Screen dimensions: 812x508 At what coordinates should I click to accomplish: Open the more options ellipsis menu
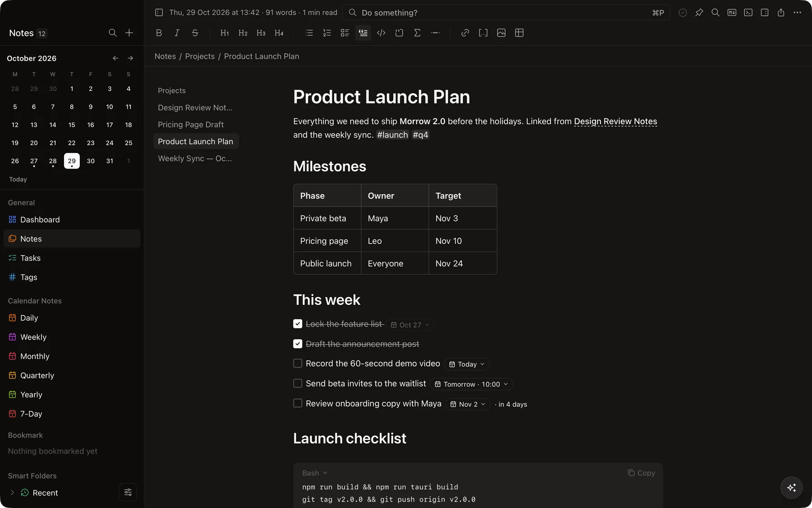[797, 13]
